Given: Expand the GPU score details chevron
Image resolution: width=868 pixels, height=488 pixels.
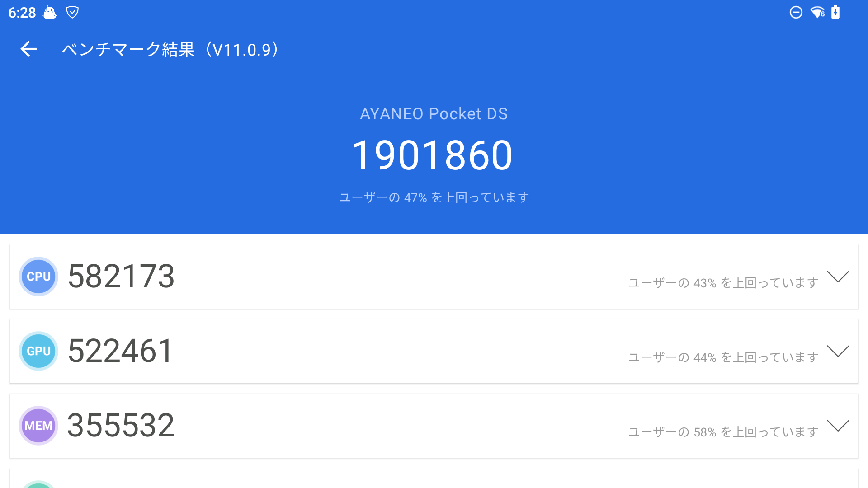Looking at the screenshot, I should pos(838,351).
